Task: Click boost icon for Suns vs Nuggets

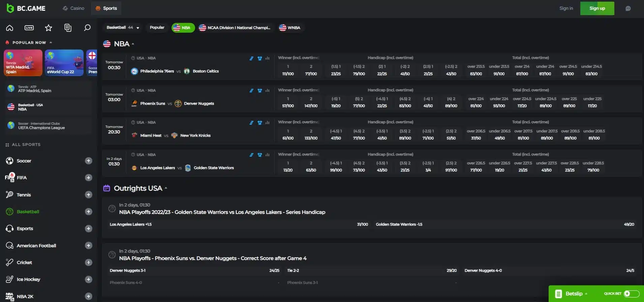Action: coord(251,91)
